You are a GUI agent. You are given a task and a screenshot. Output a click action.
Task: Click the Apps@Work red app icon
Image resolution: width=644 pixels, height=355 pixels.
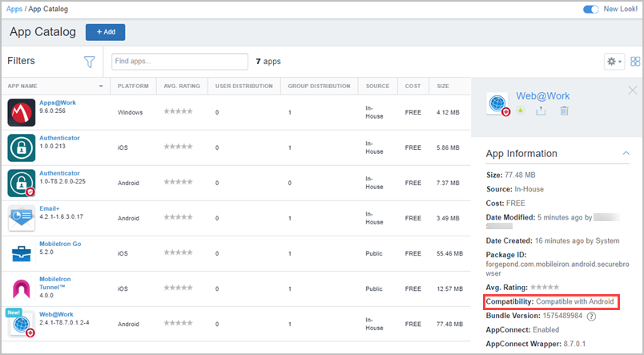click(22, 112)
